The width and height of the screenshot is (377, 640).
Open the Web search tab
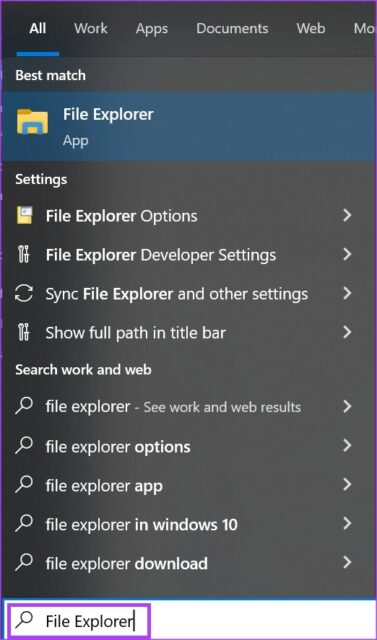(310, 29)
